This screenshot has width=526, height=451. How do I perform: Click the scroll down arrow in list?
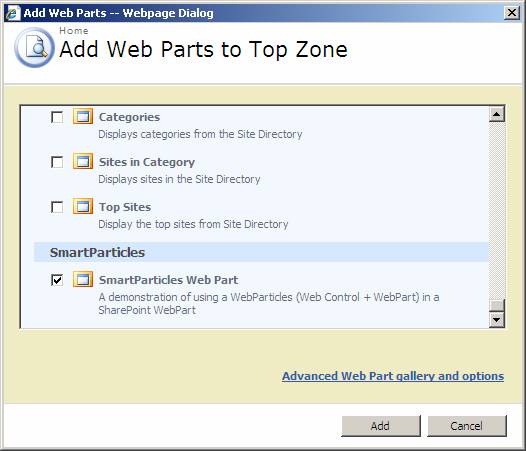coord(496,319)
